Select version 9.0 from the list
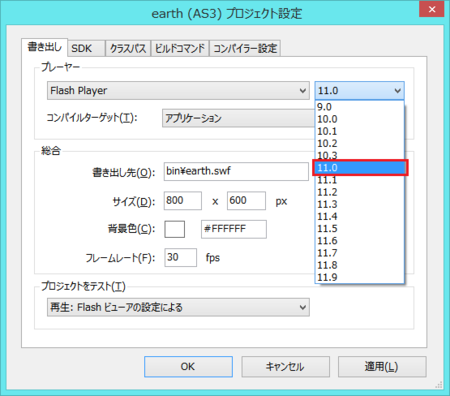 pyautogui.click(x=360, y=107)
